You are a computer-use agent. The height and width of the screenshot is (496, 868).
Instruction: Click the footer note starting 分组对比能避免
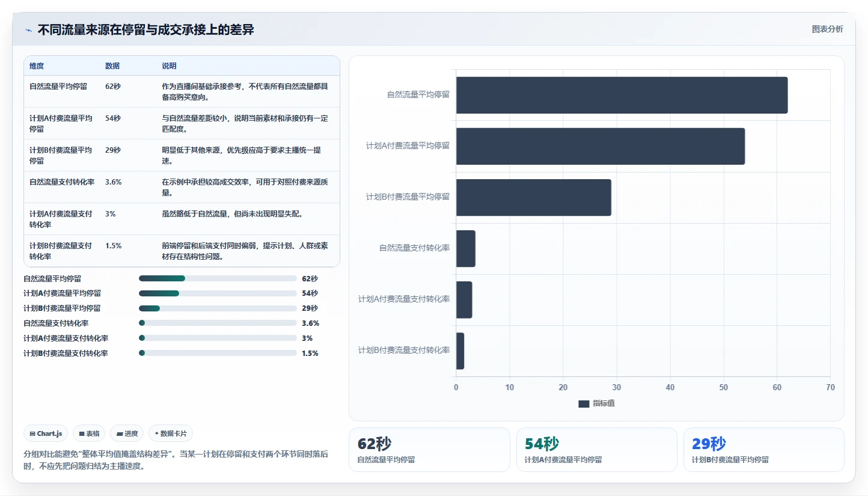point(176,460)
